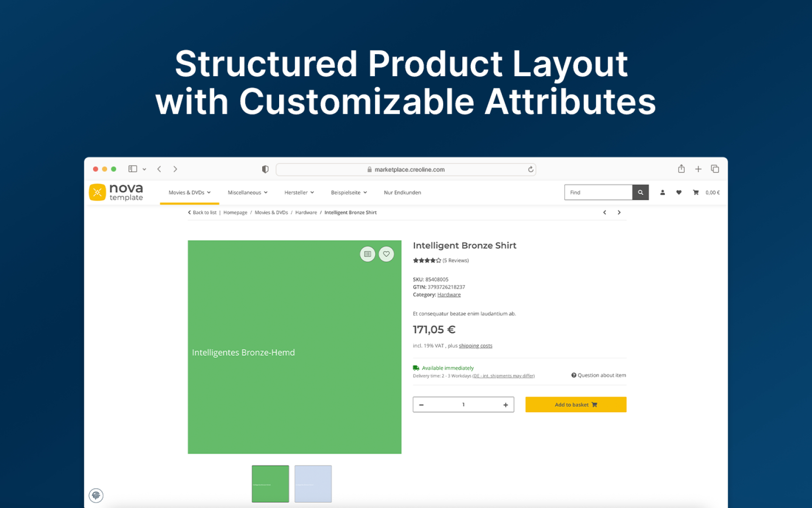The width and height of the screenshot is (812, 508).
Task: Expand the Movies & DVDs menu
Action: coord(189,192)
